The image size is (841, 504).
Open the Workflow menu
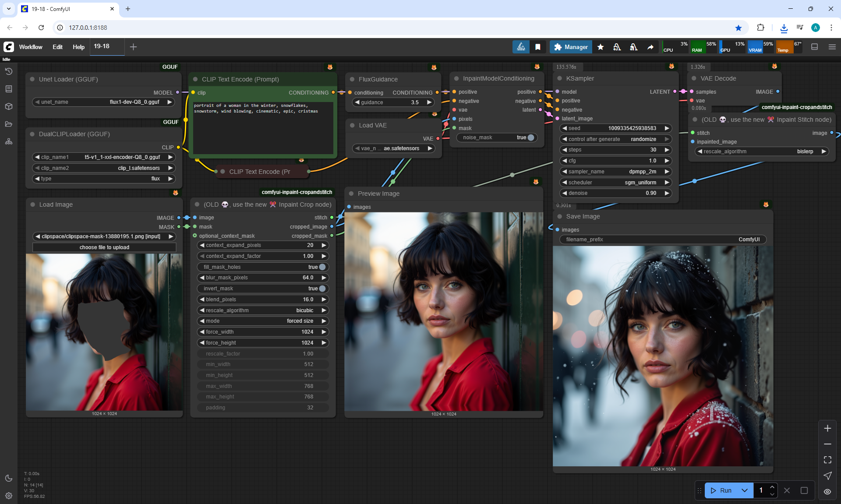click(x=31, y=47)
